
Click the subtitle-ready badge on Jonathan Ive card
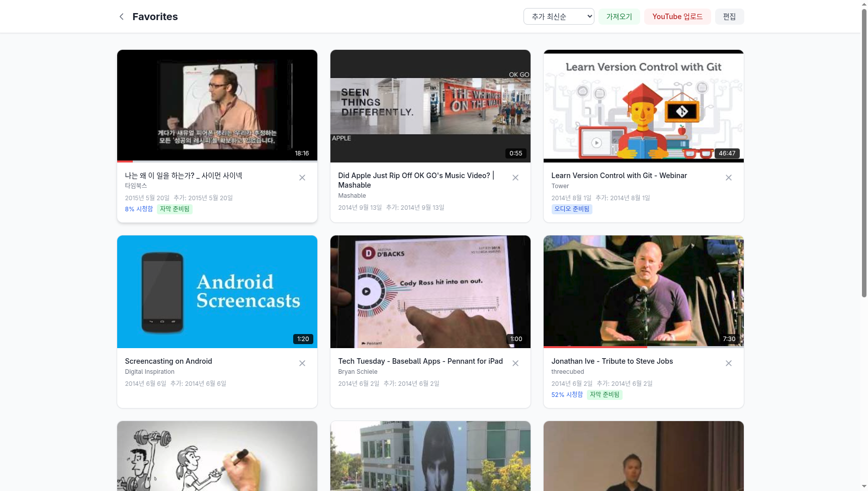click(x=604, y=395)
